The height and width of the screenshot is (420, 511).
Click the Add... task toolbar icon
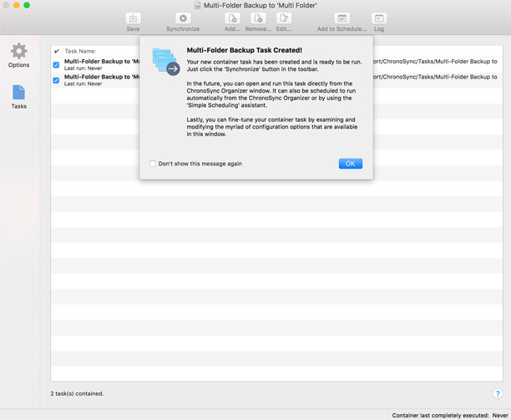coord(232,18)
